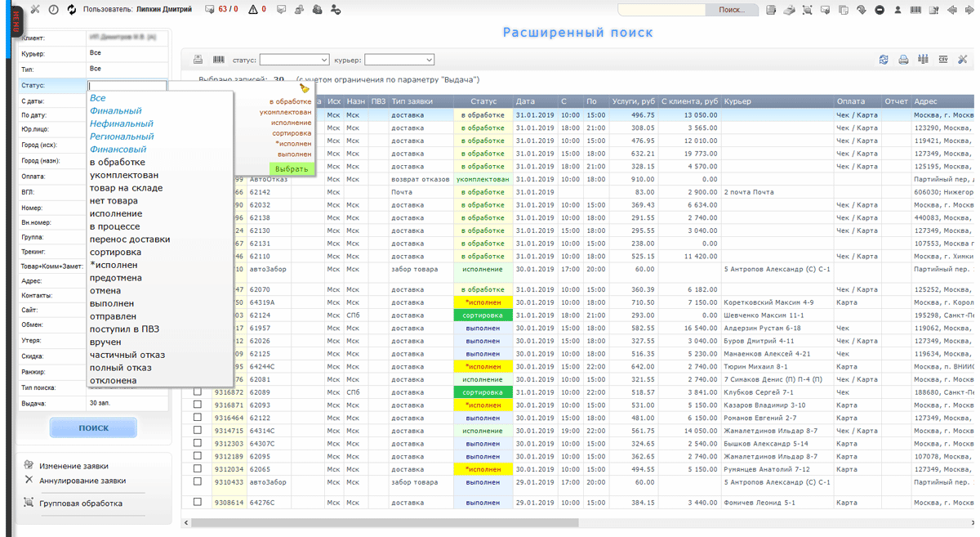Click the 'Групповая обработка' link
This screenshot has height=537, width=980.
81,503
